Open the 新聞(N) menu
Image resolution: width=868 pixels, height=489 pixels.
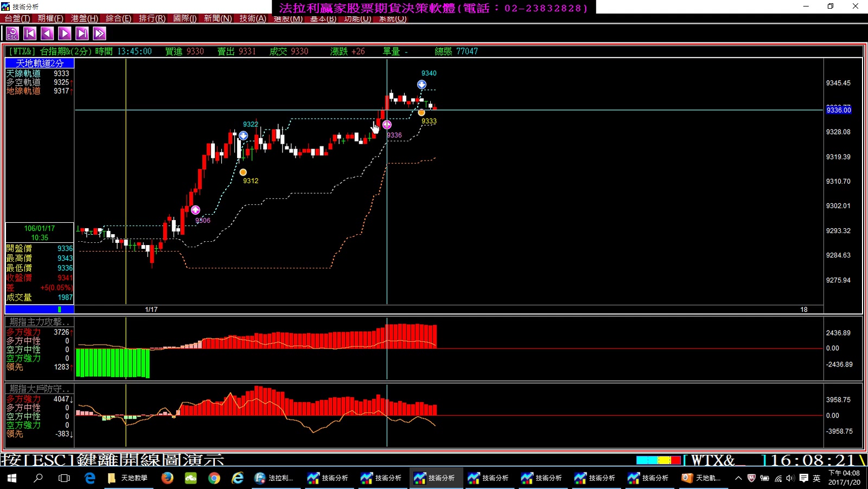pyautogui.click(x=218, y=18)
